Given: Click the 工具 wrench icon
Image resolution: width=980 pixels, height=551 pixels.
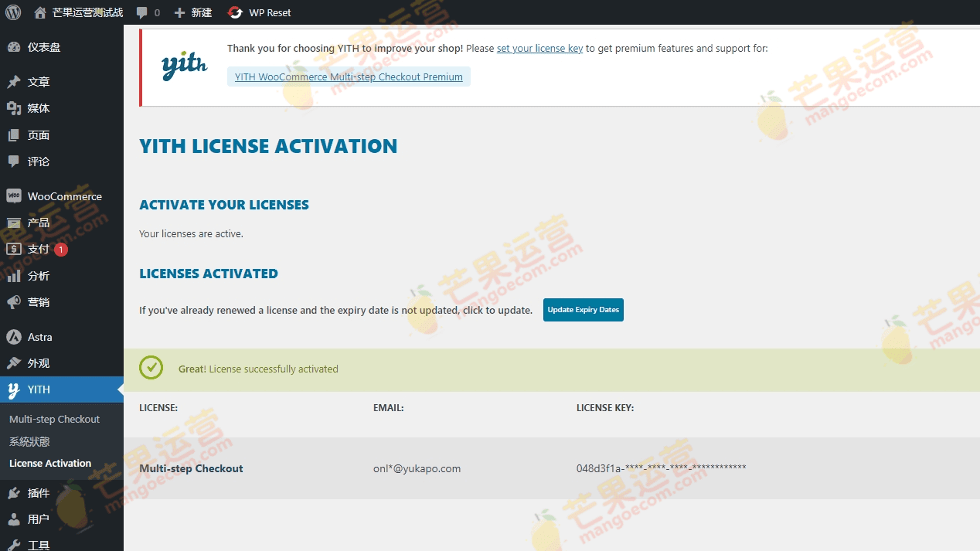Looking at the screenshot, I should click(14, 546).
